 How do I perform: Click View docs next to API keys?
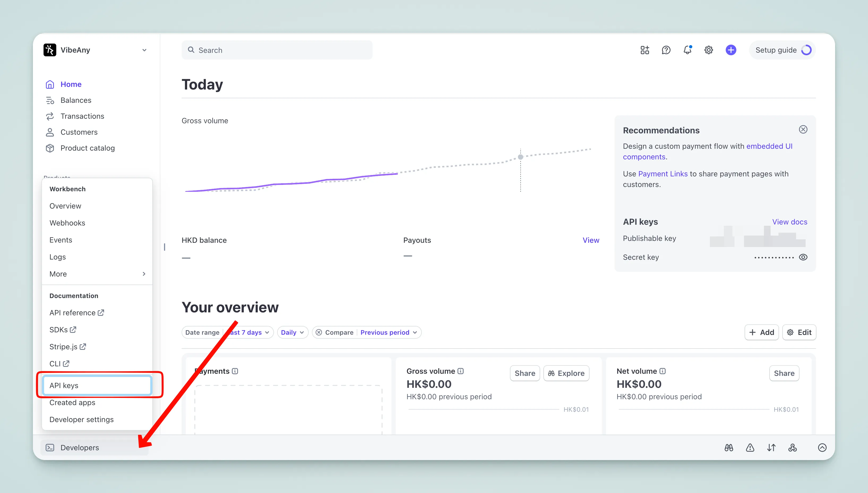click(x=789, y=222)
